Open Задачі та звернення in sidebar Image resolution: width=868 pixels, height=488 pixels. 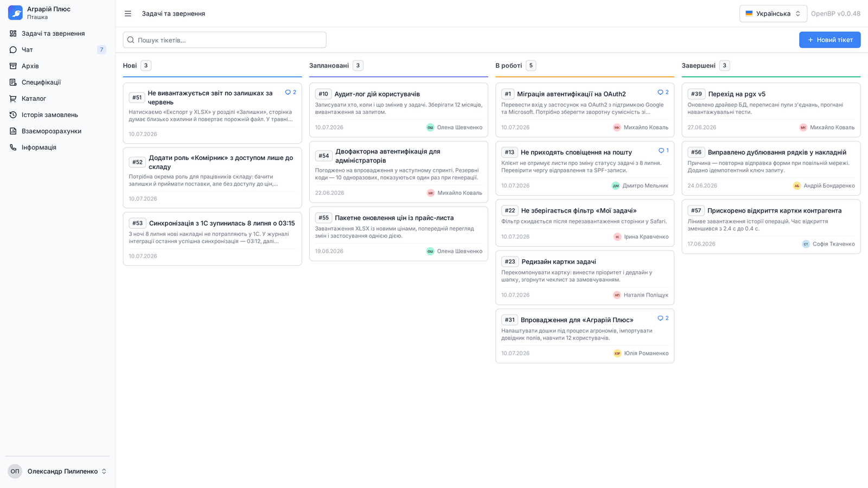point(58,34)
